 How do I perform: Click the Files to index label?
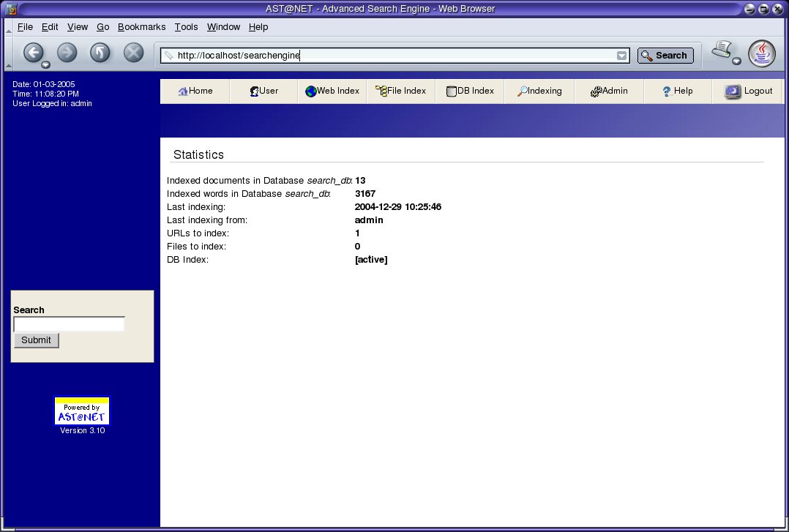click(197, 246)
